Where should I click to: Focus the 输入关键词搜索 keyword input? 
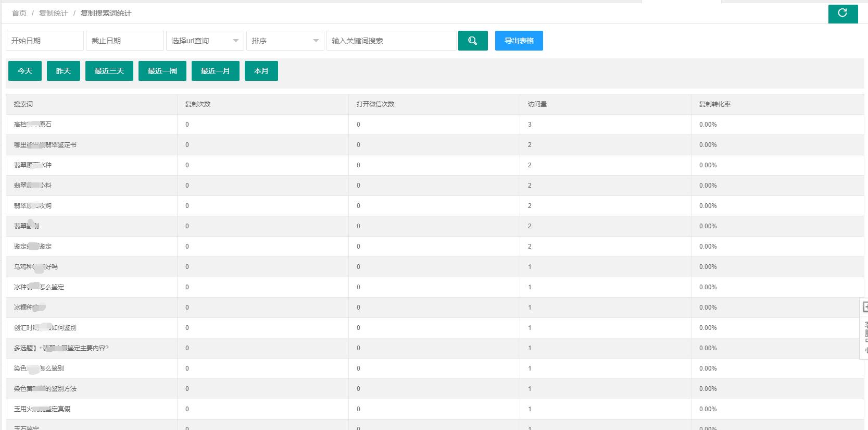(391, 41)
